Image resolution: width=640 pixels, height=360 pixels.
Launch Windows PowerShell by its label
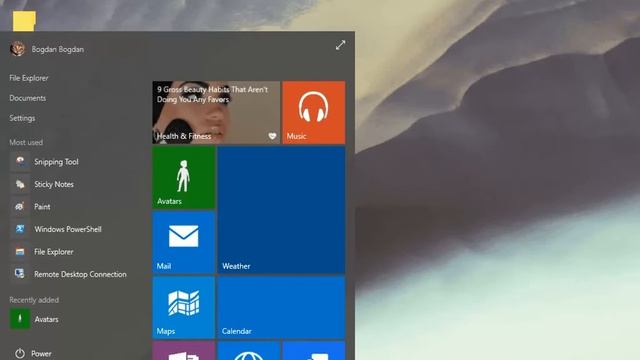tap(68, 229)
